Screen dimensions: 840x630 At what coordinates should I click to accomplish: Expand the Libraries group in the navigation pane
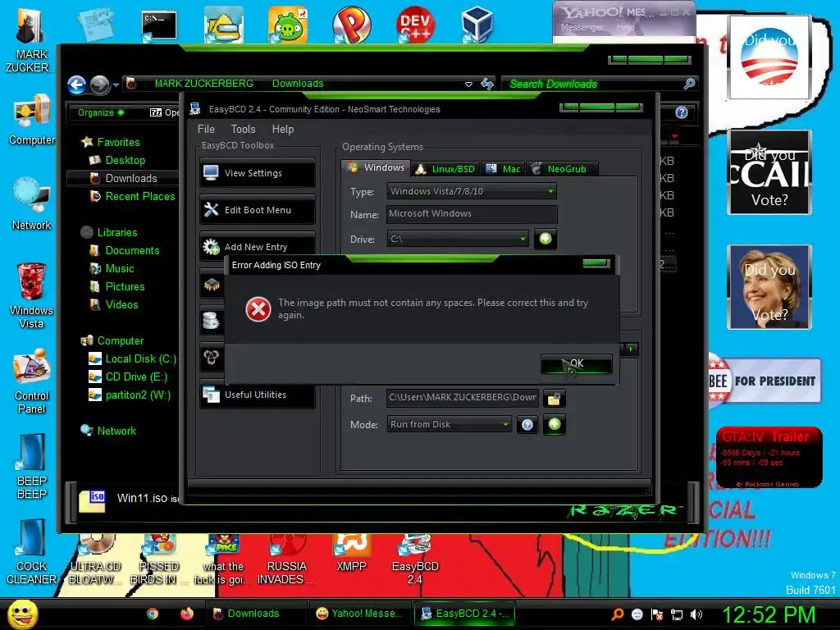tap(116, 232)
